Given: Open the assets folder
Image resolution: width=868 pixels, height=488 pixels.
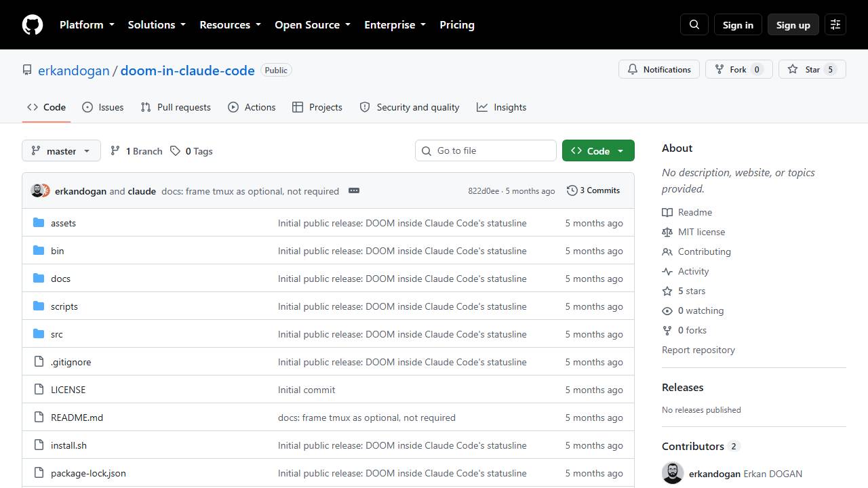Looking at the screenshot, I should pos(63,223).
